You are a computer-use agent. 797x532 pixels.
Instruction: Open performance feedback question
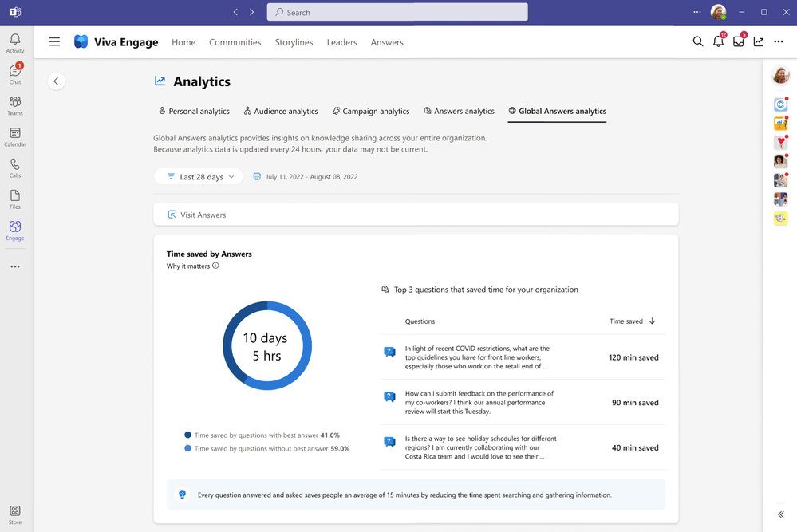479,403
